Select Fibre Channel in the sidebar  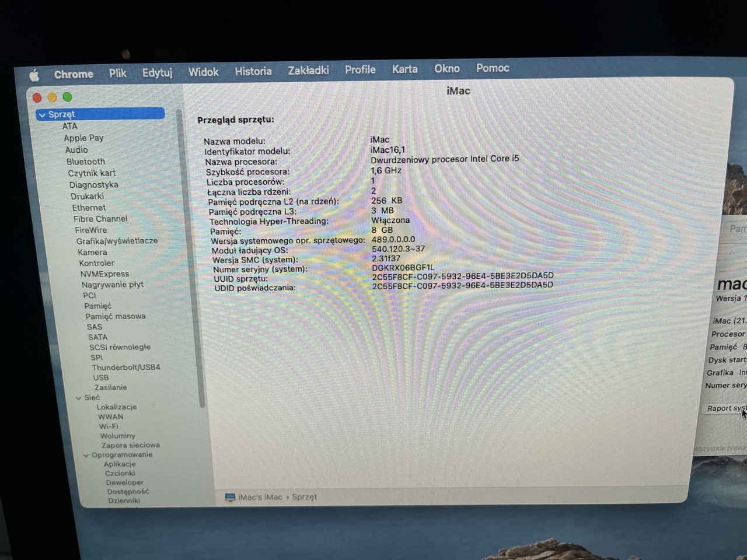pos(100,219)
